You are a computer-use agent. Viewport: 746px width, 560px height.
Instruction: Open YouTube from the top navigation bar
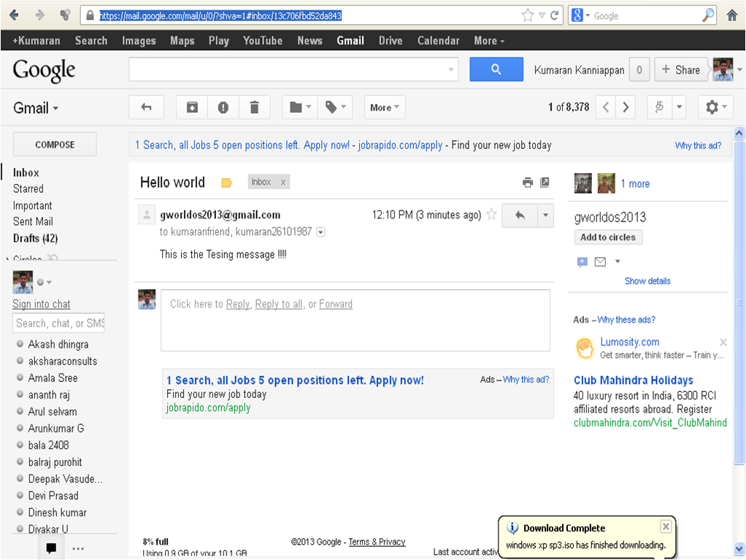point(262,41)
